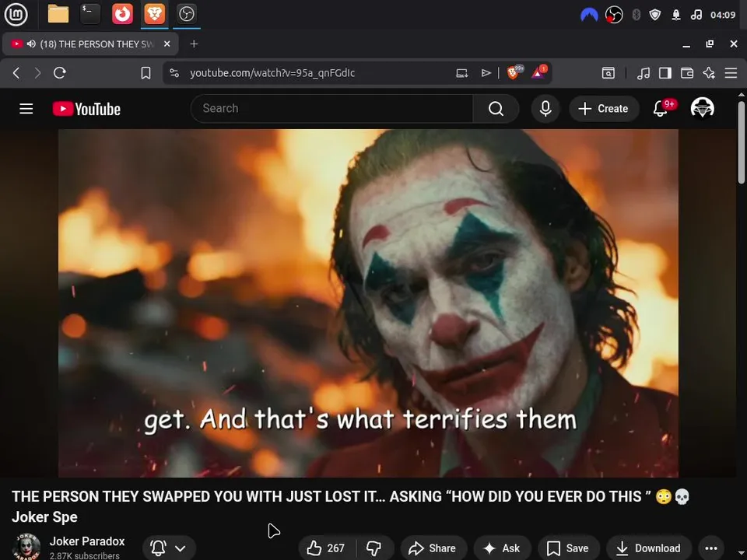
Task: Save the video to a playlist
Action: [568, 548]
